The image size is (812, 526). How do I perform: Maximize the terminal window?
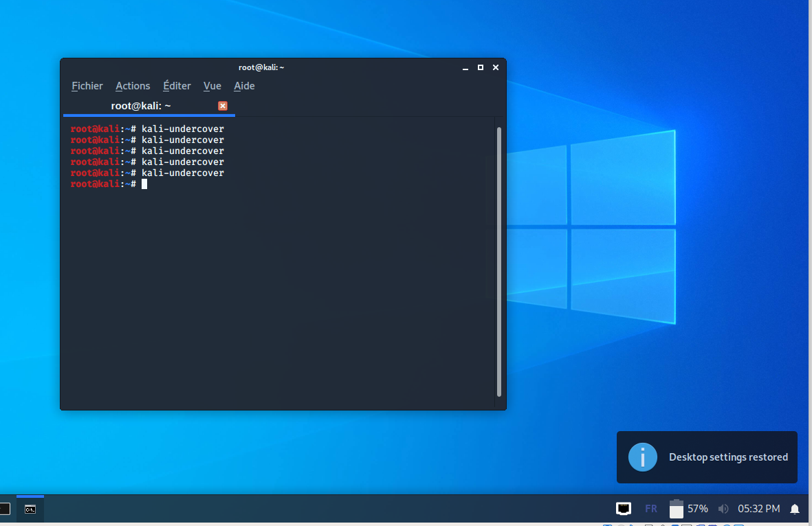pos(481,68)
